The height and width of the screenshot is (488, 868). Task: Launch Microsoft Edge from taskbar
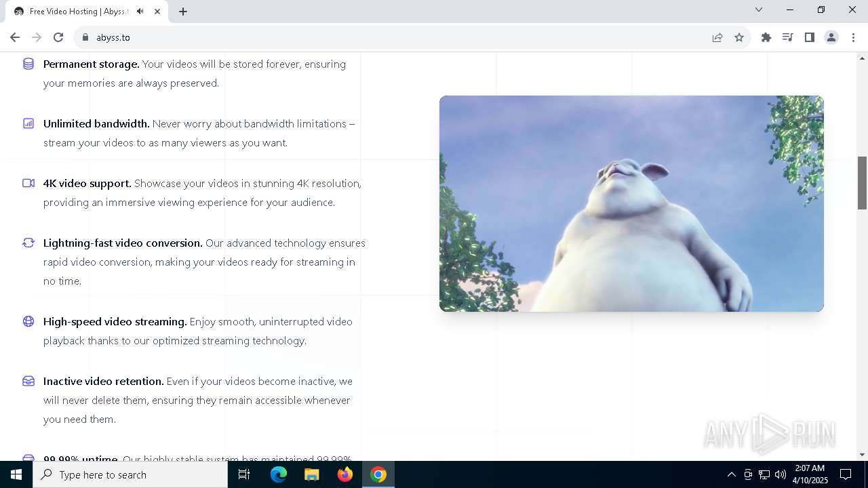(279, 474)
